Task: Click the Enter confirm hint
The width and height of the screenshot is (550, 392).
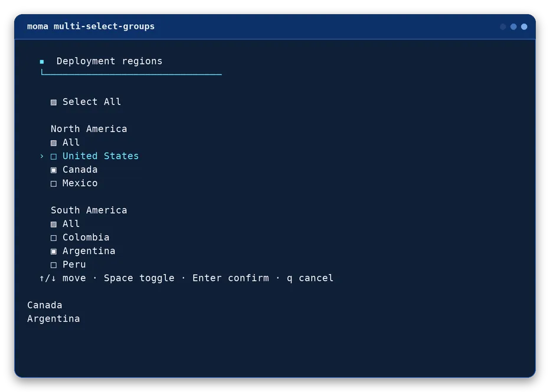Action: (231, 278)
